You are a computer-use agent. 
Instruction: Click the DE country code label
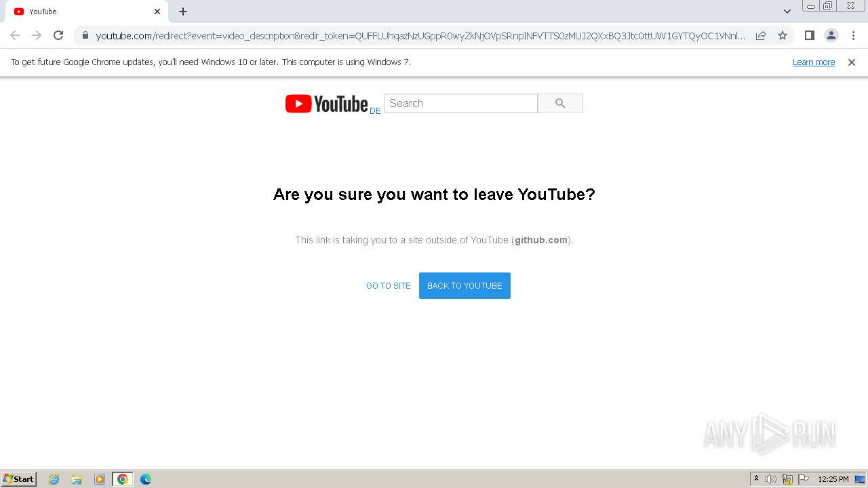click(375, 111)
